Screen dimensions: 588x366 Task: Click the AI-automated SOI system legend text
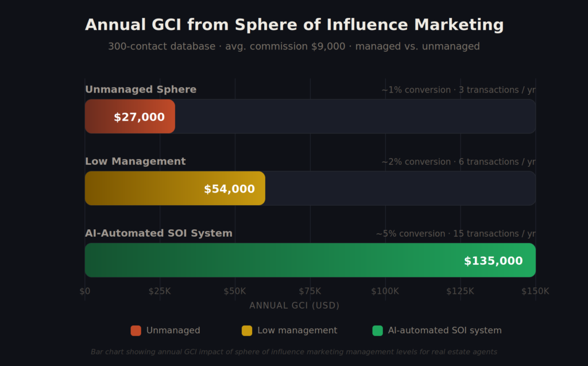click(x=445, y=331)
